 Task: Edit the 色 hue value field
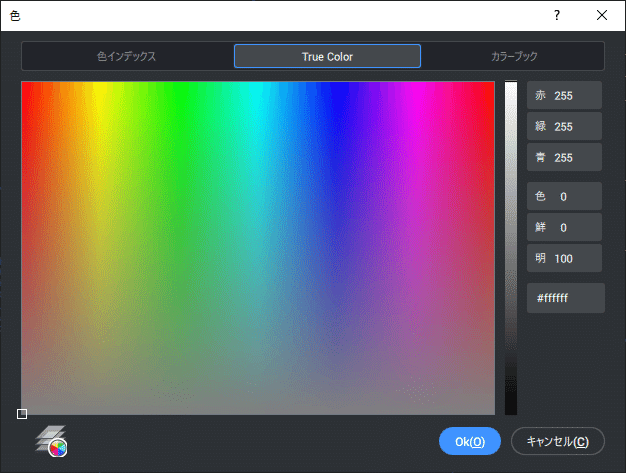564,196
